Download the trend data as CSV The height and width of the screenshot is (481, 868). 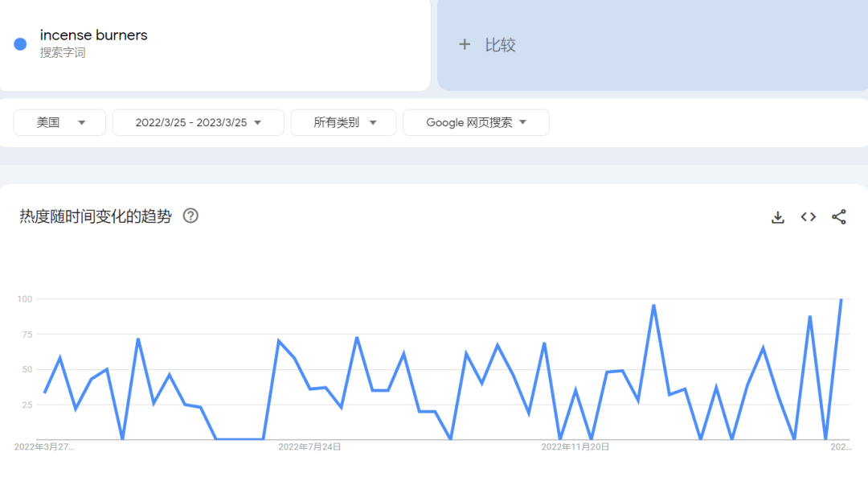coord(777,217)
